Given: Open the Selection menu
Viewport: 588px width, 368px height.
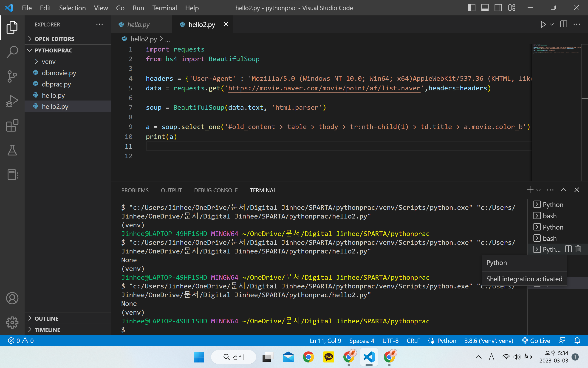Looking at the screenshot, I should pos(72,8).
